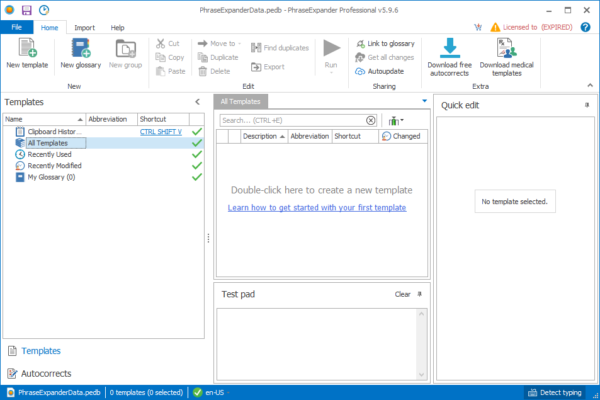Click the Export command
The image size is (600, 400).
[x=268, y=67]
